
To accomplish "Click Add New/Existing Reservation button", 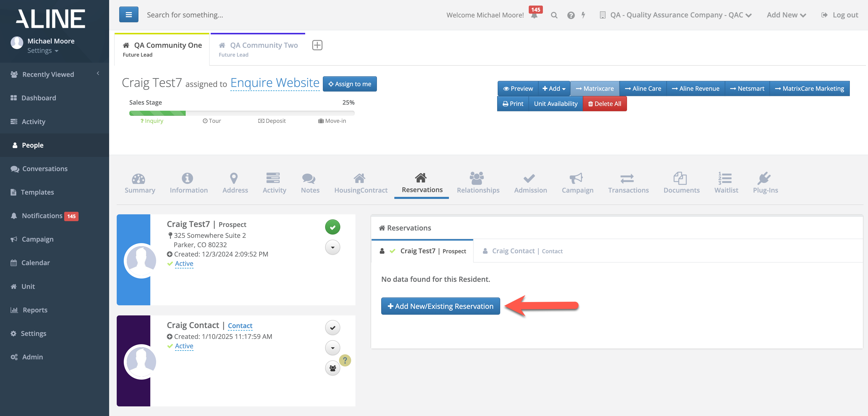I will click(440, 306).
